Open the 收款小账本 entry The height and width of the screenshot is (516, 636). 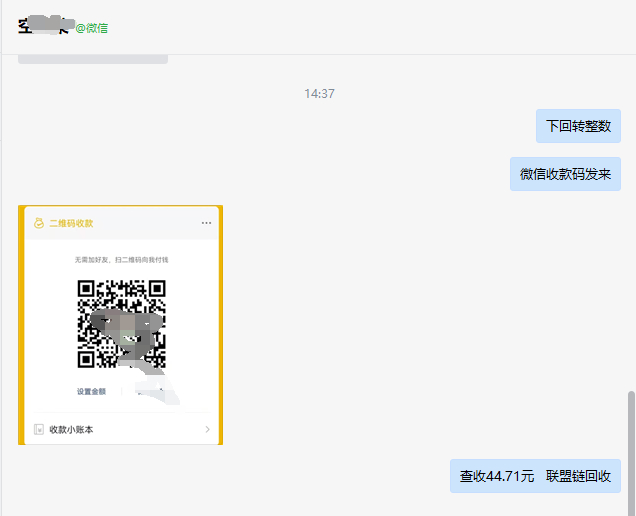pyautogui.click(x=72, y=430)
